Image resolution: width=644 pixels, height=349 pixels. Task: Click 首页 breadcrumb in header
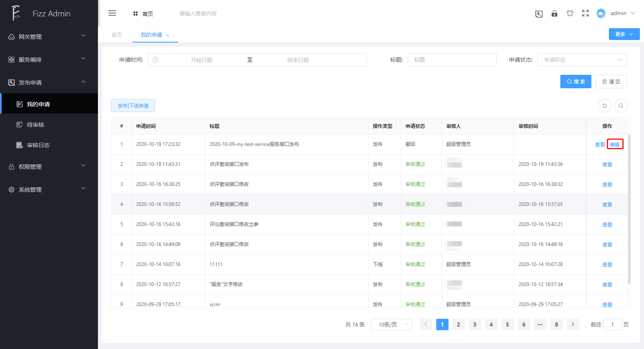[148, 14]
